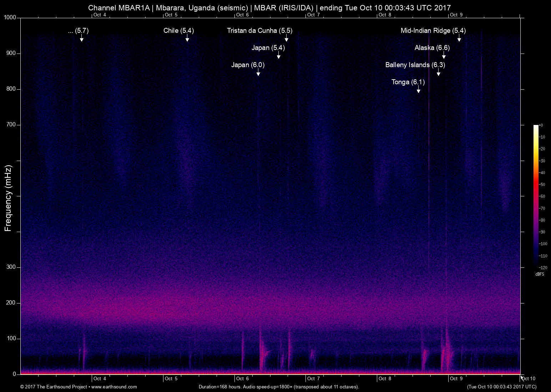
Task: Click the arrow marker below Chile (5.4)
Action: 187,38
